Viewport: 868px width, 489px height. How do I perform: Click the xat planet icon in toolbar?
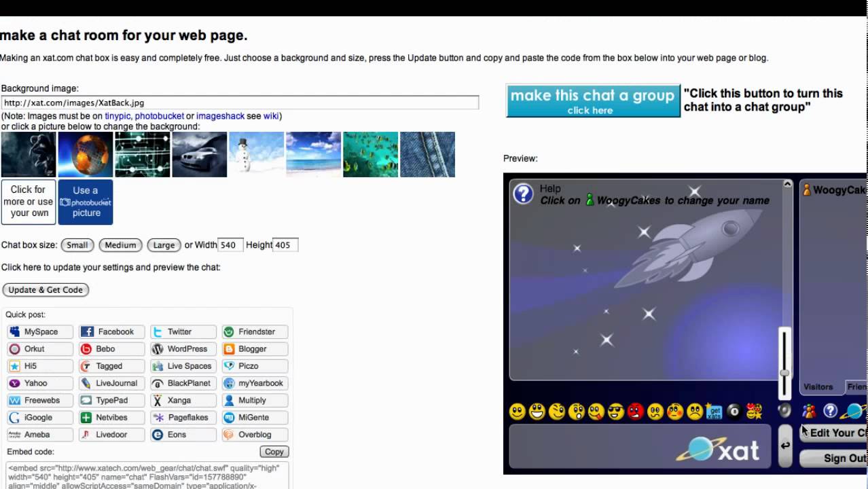[x=854, y=411]
